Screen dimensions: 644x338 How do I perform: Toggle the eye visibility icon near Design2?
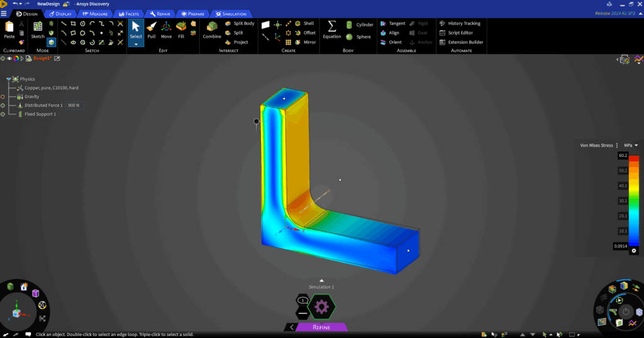click(x=9, y=58)
